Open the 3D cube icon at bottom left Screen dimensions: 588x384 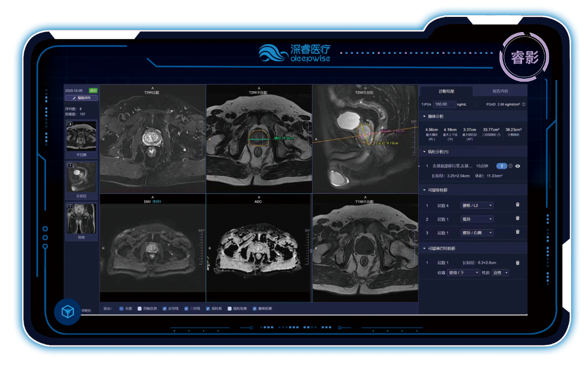[x=68, y=312]
